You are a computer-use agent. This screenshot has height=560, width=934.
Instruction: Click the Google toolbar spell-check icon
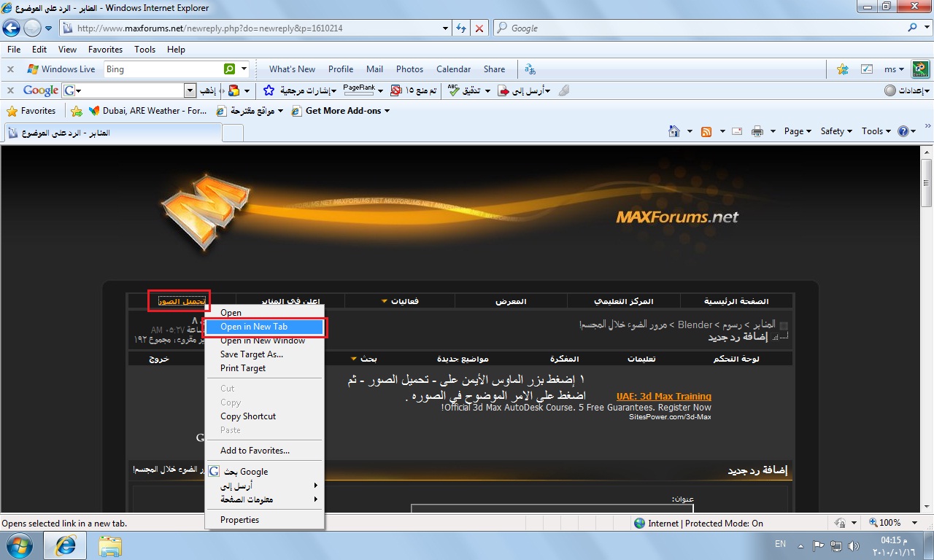click(453, 90)
